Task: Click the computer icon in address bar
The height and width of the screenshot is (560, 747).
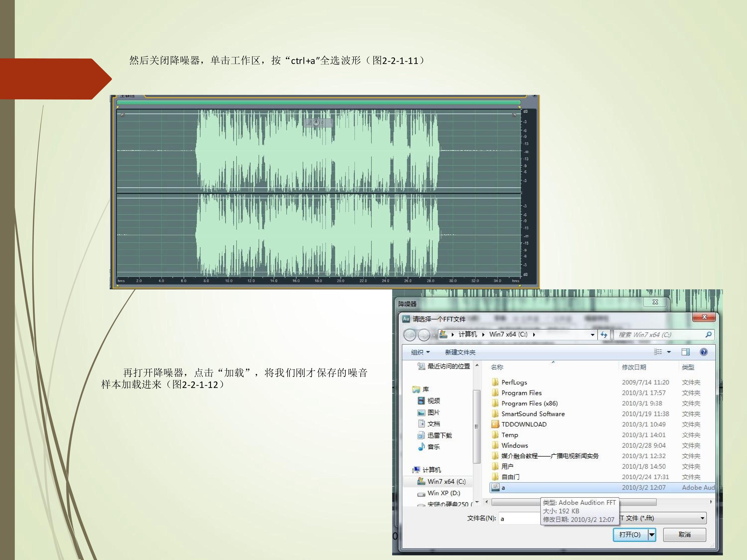Action: [x=443, y=334]
